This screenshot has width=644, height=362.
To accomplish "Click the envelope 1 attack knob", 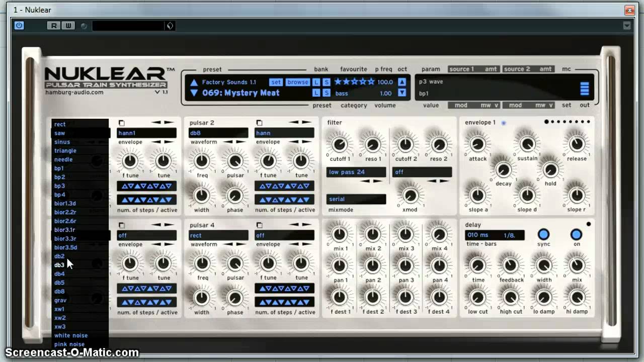I will point(477,144).
